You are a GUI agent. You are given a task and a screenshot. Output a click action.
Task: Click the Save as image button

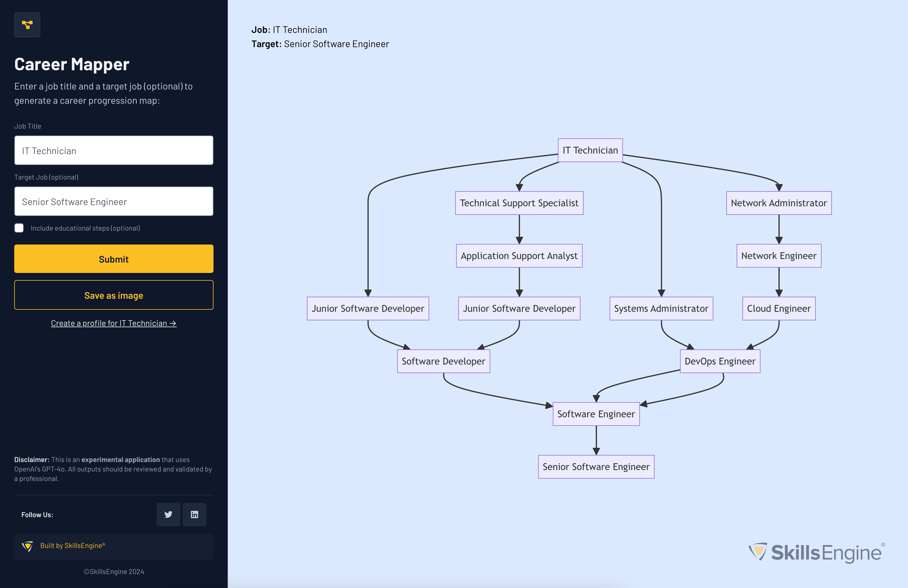[x=114, y=295]
